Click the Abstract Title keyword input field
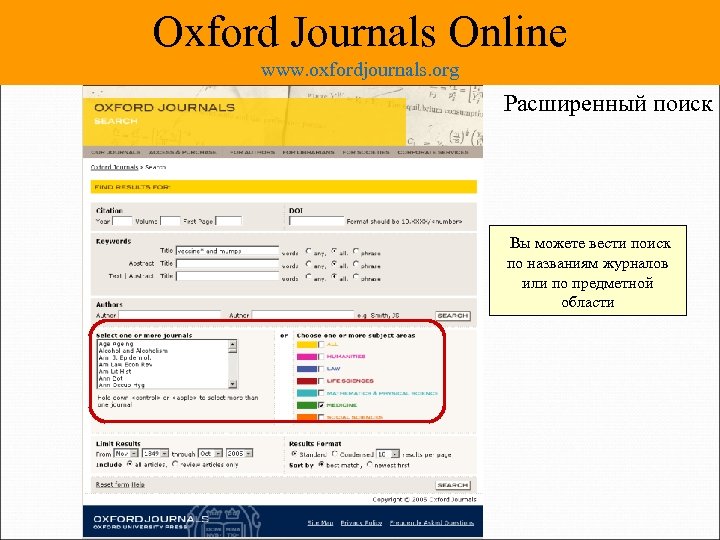Image resolution: width=720 pixels, height=540 pixels. 227,264
